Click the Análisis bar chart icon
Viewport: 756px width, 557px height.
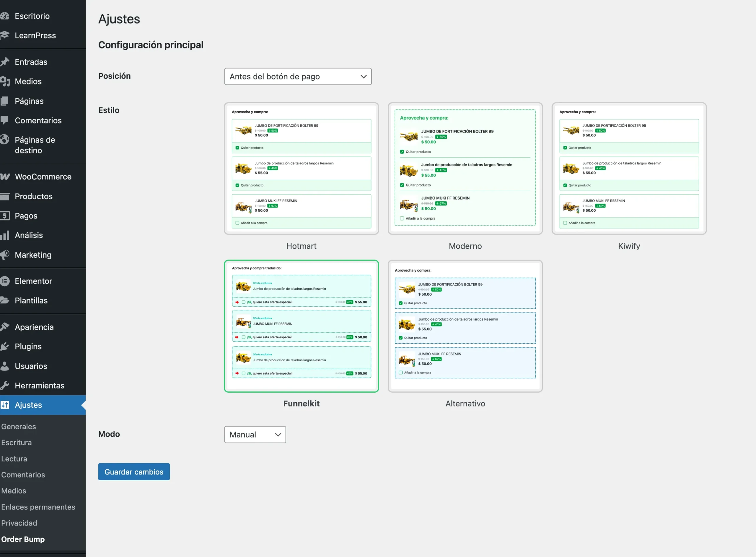[x=5, y=235]
